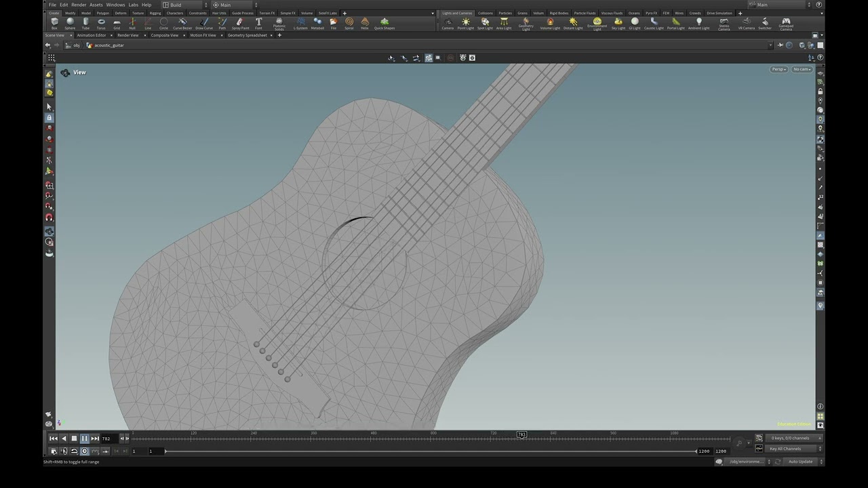Image resolution: width=868 pixels, height=488 pixels.
Task: Select the Null shelf tool
Action: click(x=132, y=24)
